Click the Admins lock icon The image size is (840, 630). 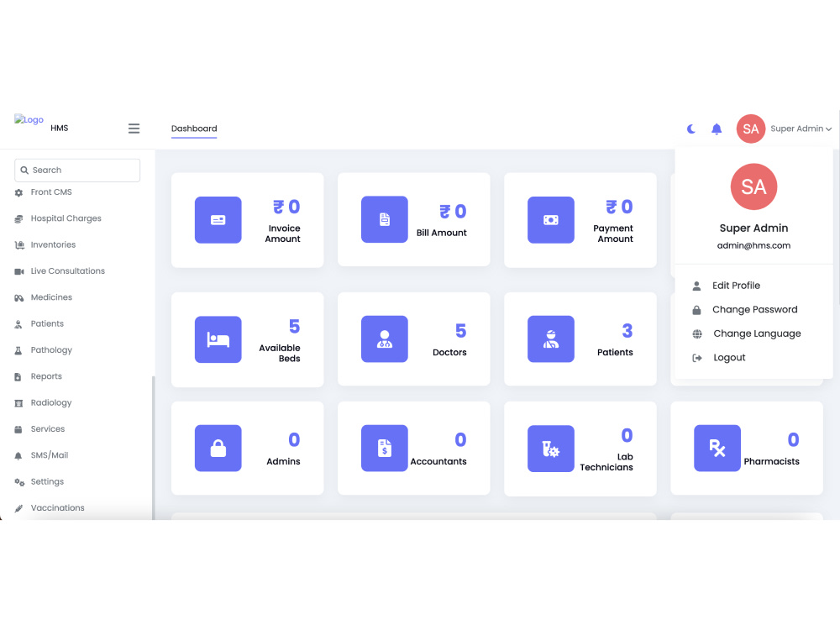(x=218, y=448)
